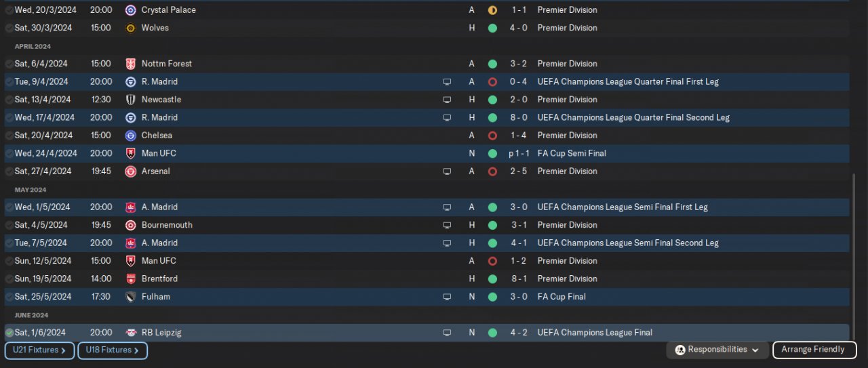This screenshot has width=868, height=368.
Task: Click the Wolves club badge icon
Action: click(131, 28)
